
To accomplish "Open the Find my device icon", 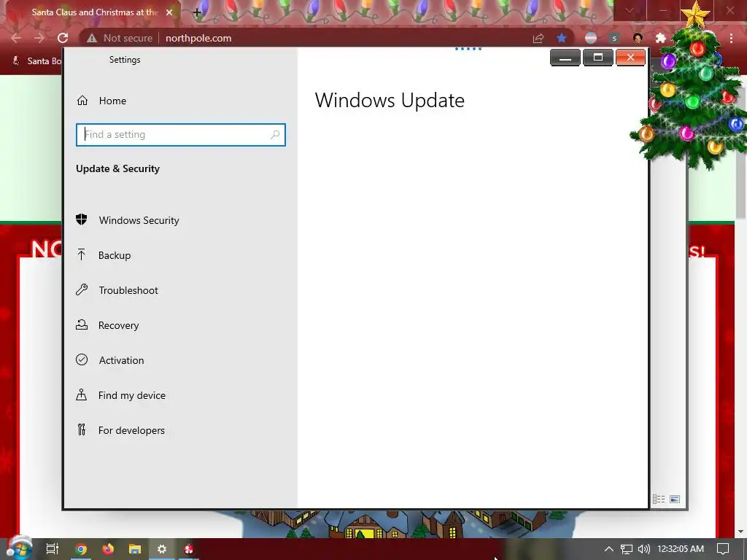I will pos(82,394).
